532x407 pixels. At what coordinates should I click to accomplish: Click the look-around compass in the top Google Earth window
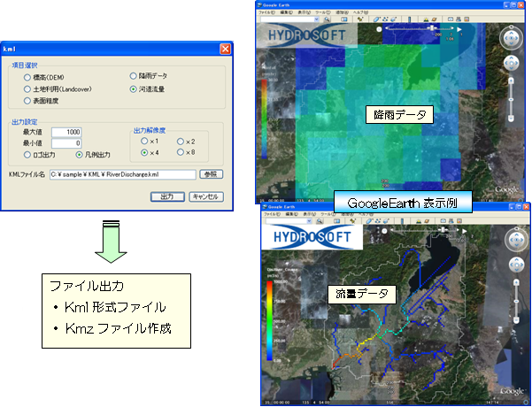(513, 38)
